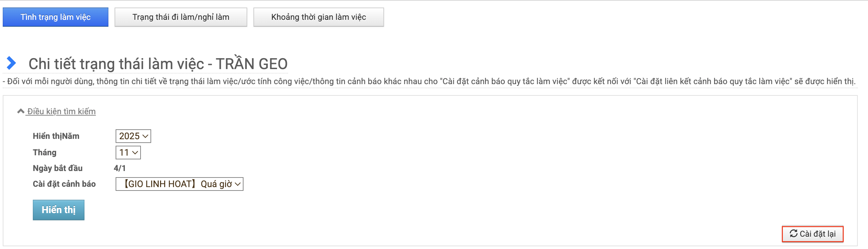Open the 2025 year dropdown
The image size is (868, 249).
point(133,136)
